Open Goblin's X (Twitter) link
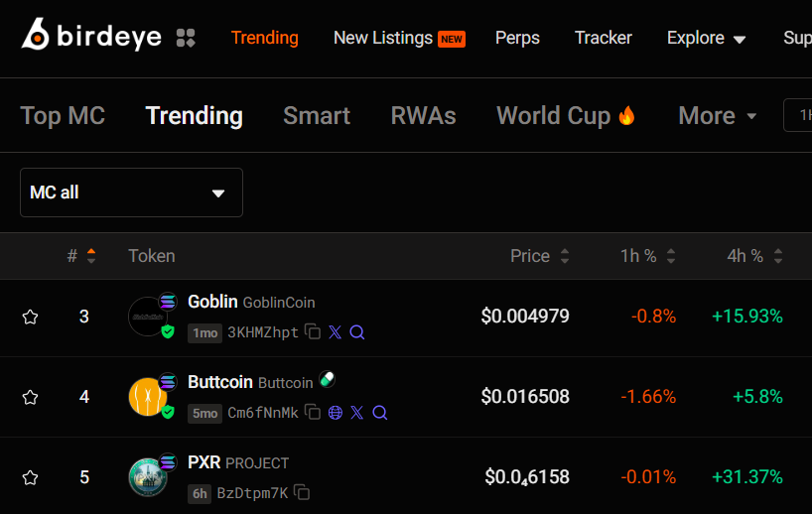Image resolution: width=812 pixels, height=514 pixels. (x=336, y=331)
